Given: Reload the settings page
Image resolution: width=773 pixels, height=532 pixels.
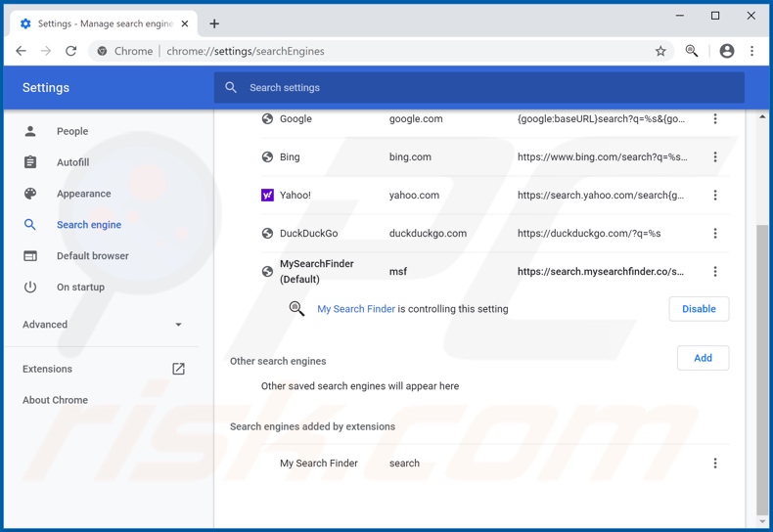Looking at the screenshot, I should pos(71,51).
